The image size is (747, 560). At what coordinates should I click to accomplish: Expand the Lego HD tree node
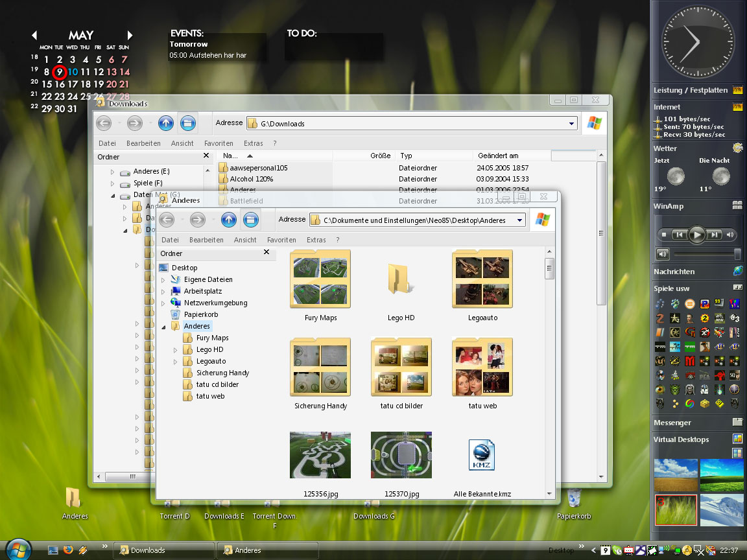click(x=176, y=350)
